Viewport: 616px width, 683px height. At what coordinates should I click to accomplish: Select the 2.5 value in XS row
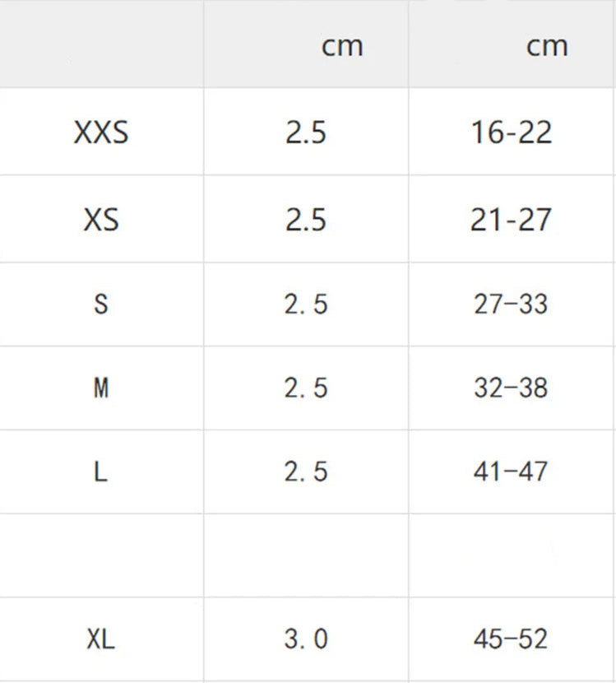point(306,220)
